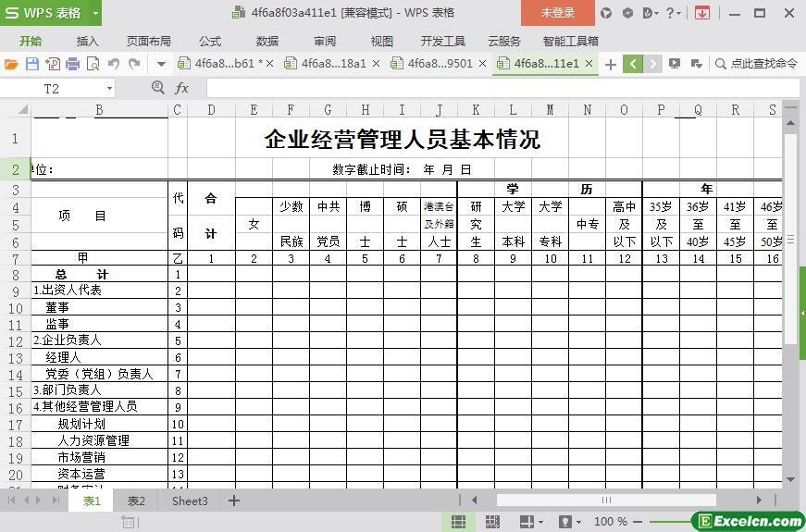This screenshot has height=532, width=806.
Task: Open a file with the folder icon
Action: (11, 64)
